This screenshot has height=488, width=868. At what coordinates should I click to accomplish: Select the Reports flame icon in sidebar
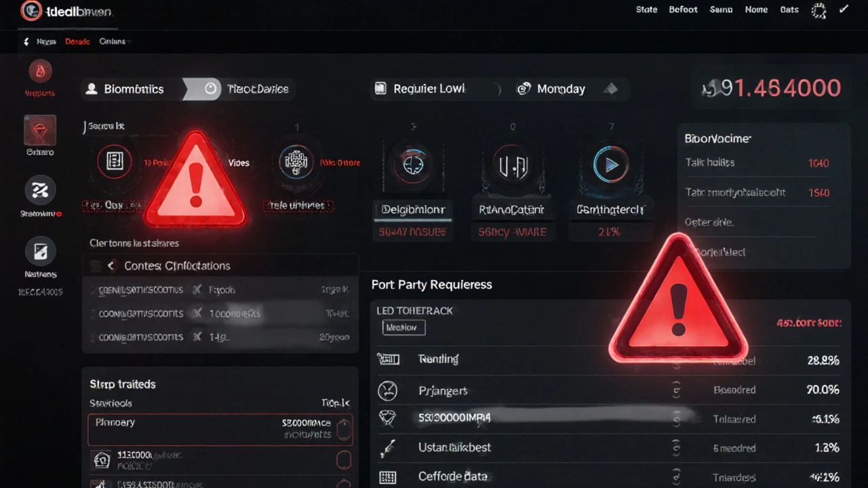click(39, 70)
